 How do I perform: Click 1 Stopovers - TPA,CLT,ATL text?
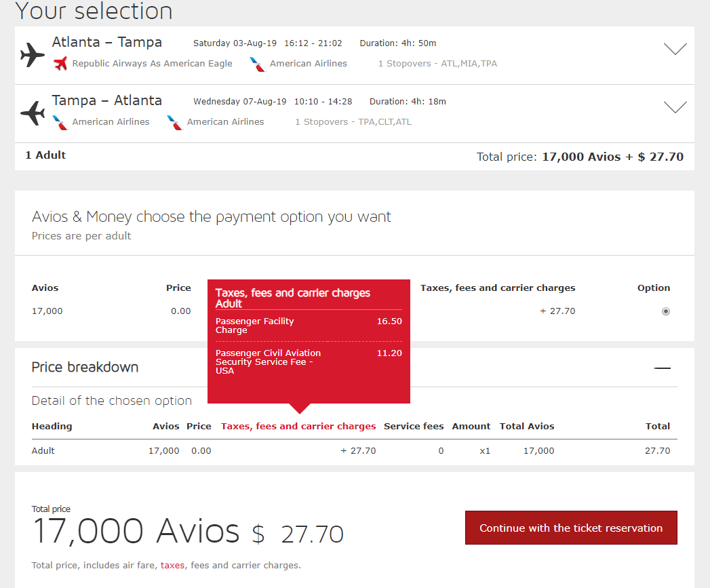353,122
